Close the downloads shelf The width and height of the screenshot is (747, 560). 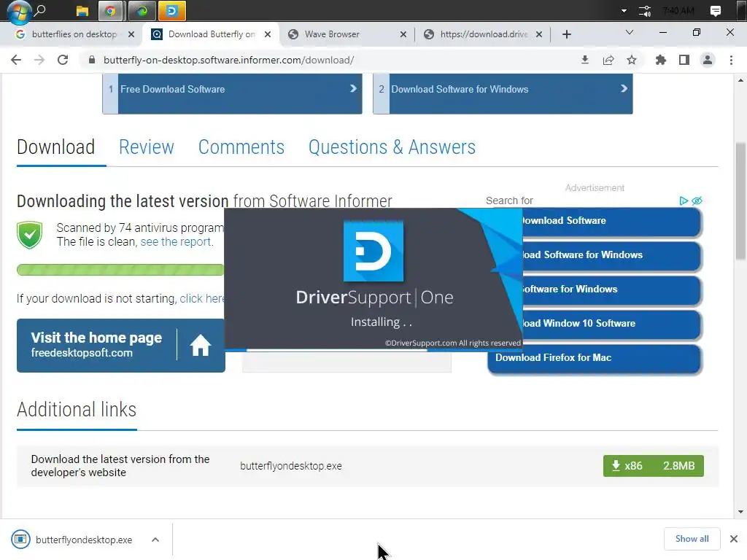(734, 539)
